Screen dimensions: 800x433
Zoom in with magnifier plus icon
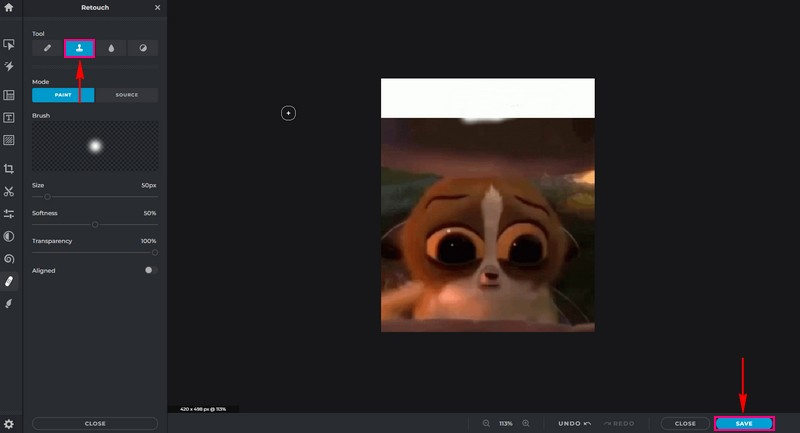coord(526,423)
